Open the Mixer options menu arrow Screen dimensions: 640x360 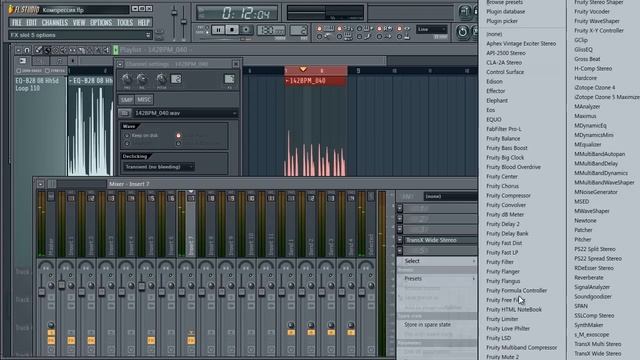coord(40,184)
